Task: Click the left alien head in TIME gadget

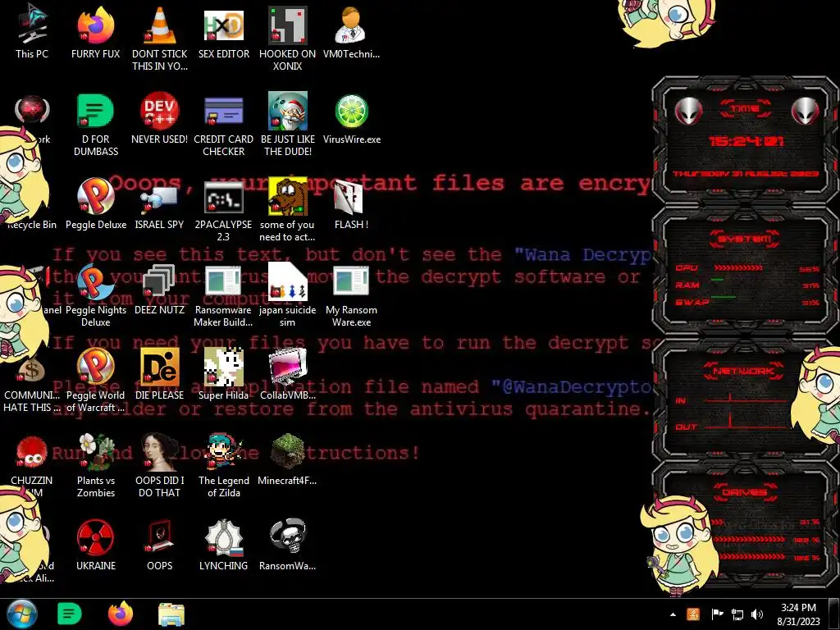Action: click(688, 111)
